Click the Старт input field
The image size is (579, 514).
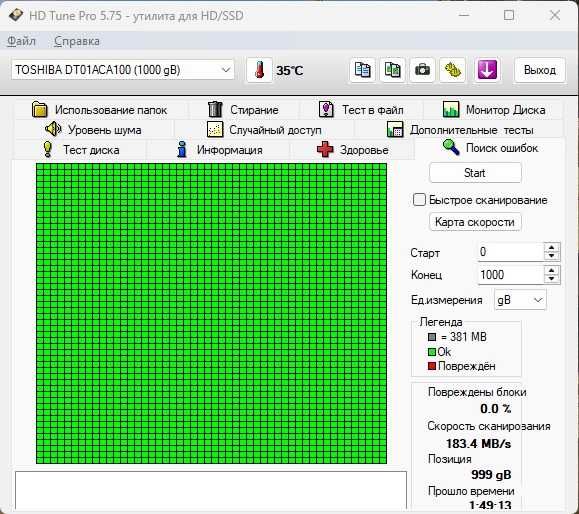click(x=511, y=252)
